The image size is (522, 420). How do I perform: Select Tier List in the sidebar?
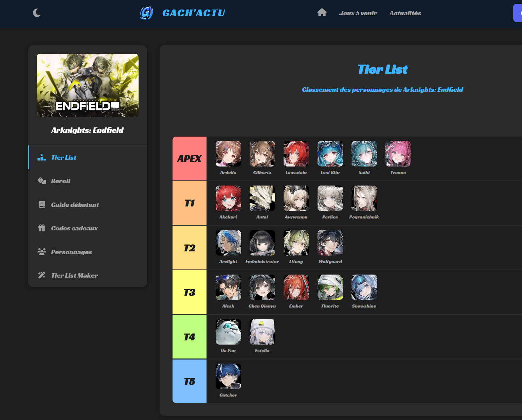64,158
